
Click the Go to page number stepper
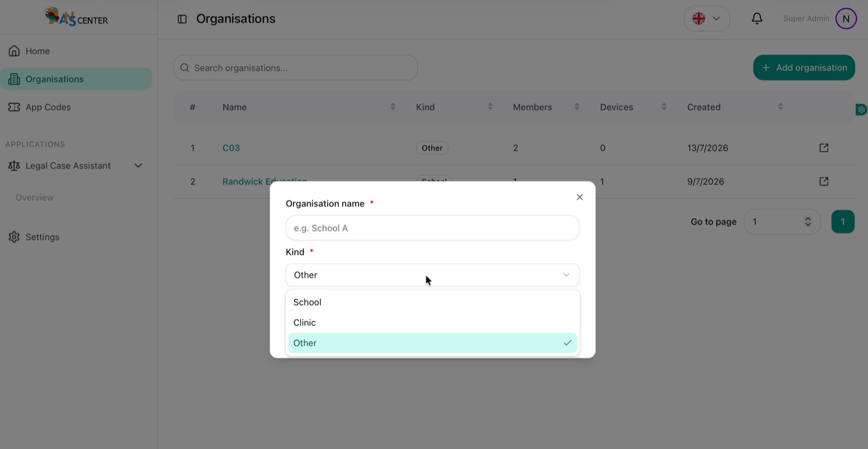point(808,222)
